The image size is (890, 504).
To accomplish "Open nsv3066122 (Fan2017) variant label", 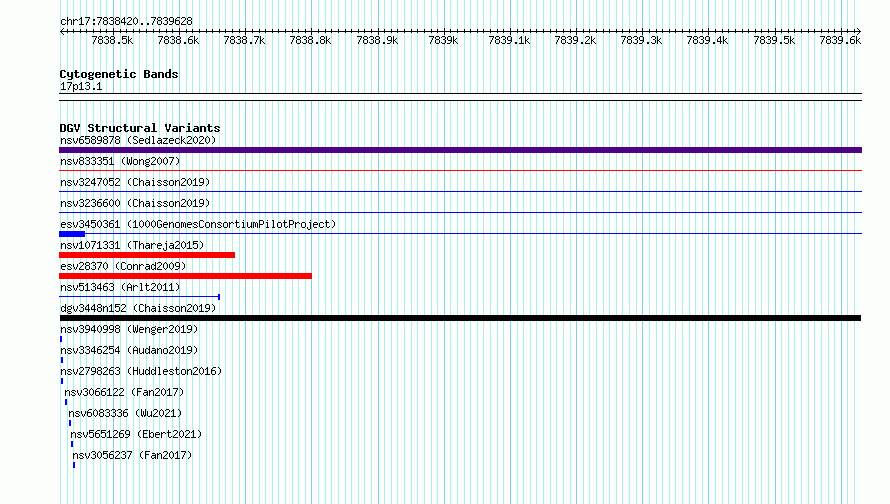I will (124, 392).
